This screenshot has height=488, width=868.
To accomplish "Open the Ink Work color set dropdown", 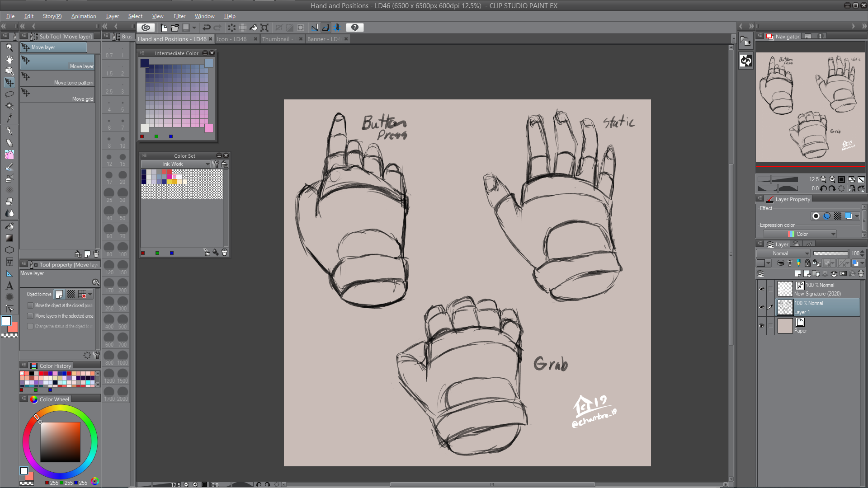I will pyautogui.click(x=175, y=164).
